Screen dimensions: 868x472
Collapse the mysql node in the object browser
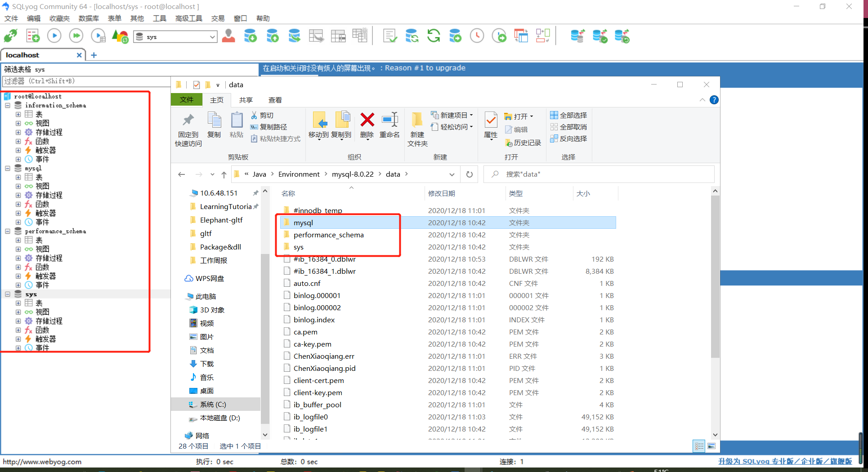coord(7,168)
